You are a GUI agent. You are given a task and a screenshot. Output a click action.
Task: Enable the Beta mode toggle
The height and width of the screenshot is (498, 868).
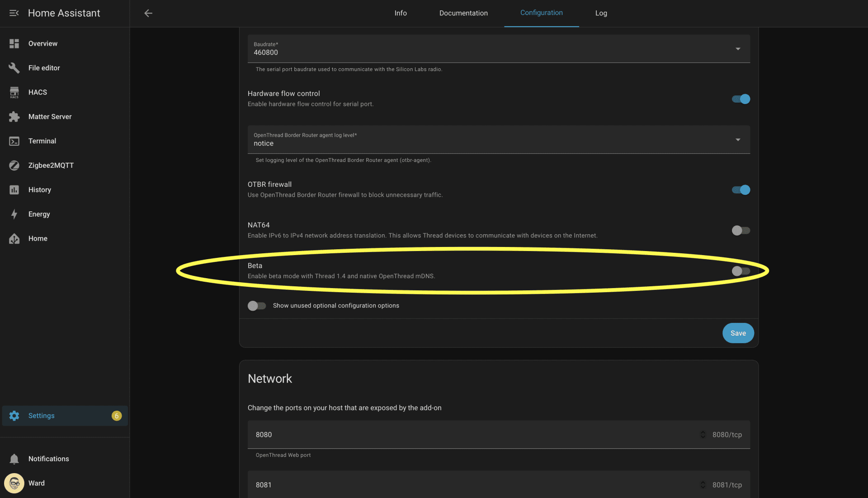(741, 271)
